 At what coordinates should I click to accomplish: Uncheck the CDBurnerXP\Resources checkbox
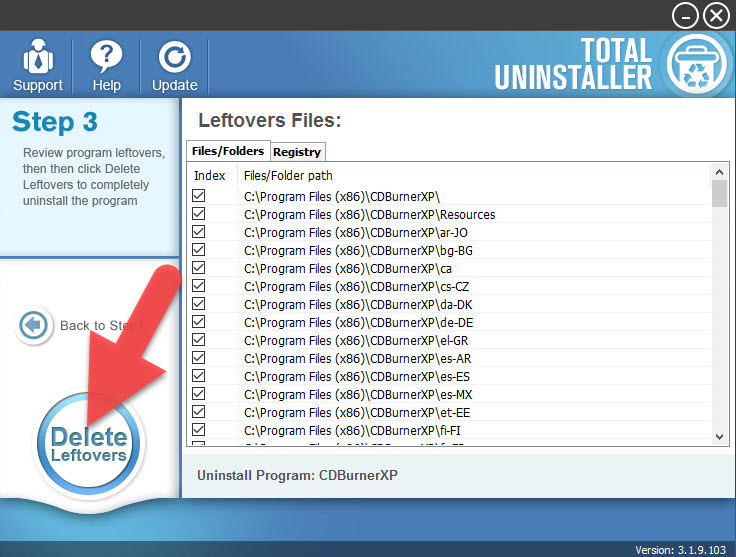click(x=199, y=214)
